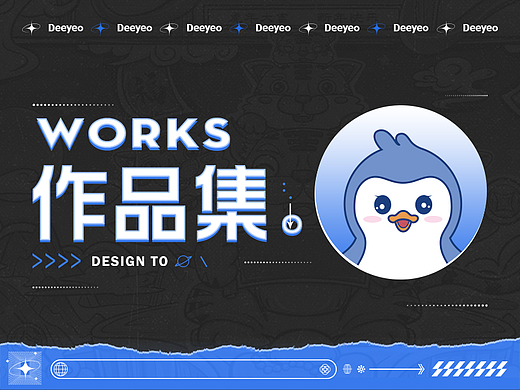Click the blue planet icon after DESIGN TO

(x=183, y=261)
